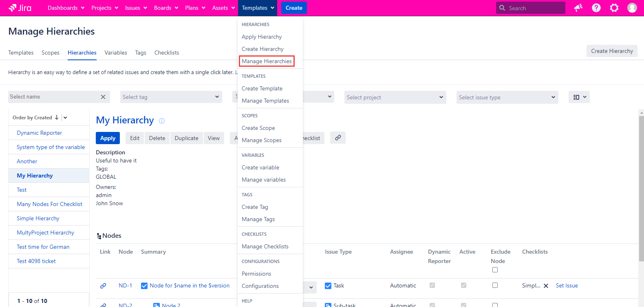This screenshot has width=644, height=307.
Task: Open the settings gear icon
Action: [614, 8]
